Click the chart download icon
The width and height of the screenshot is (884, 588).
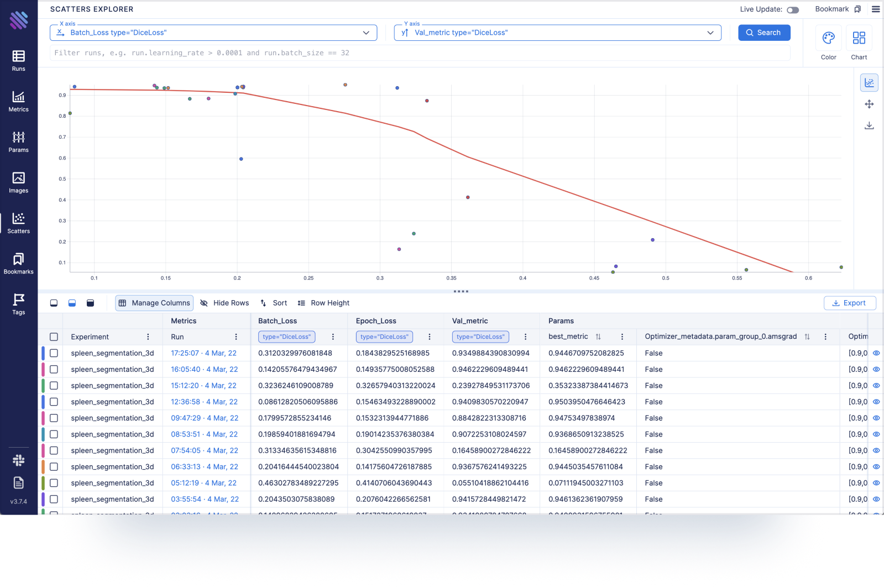(869, 125)
